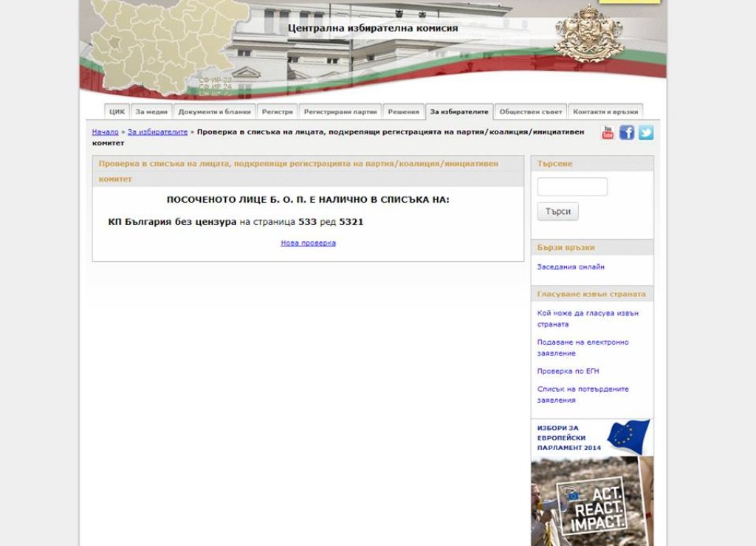Viewport: 756px width, 546px height.
Task: Click the Централна избирателна комисия site title
Action: 373,28
